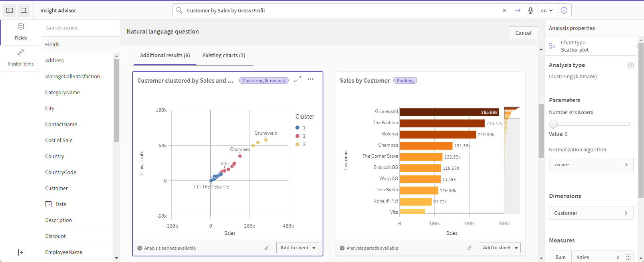Toggle the left assets panel icon
The width and height of the screenshot is (644, 262).
click(10, 10)
